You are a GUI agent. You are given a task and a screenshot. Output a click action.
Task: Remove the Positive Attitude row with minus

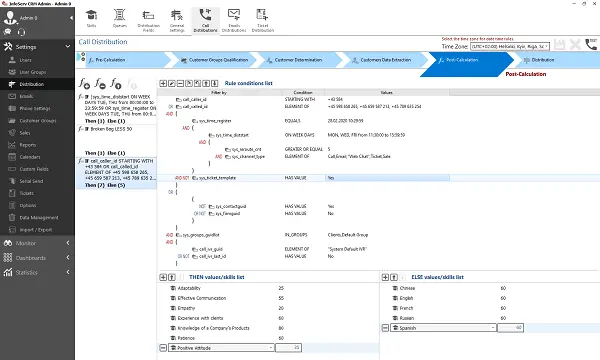[x=163, y=348]
